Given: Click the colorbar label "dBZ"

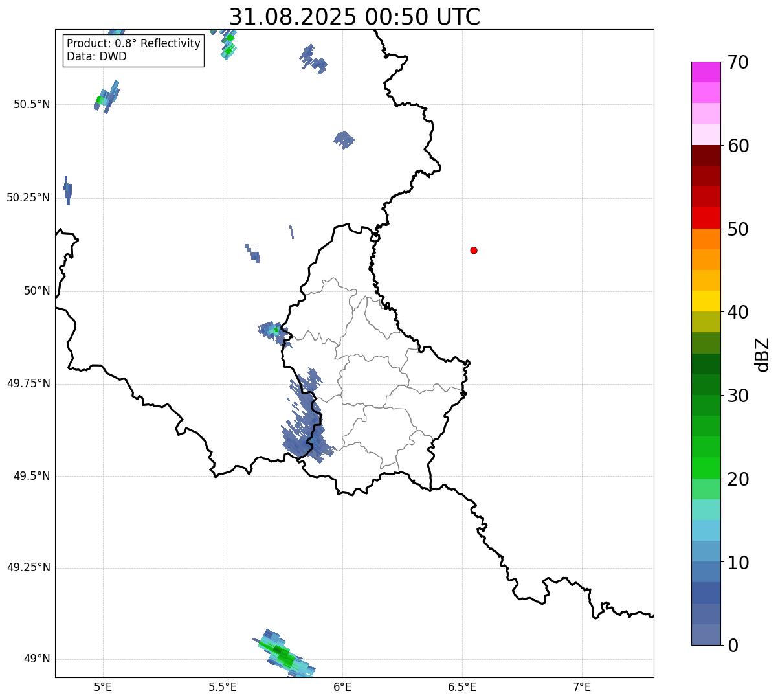Looking at the screenshot, I should (x=762, y=354).
